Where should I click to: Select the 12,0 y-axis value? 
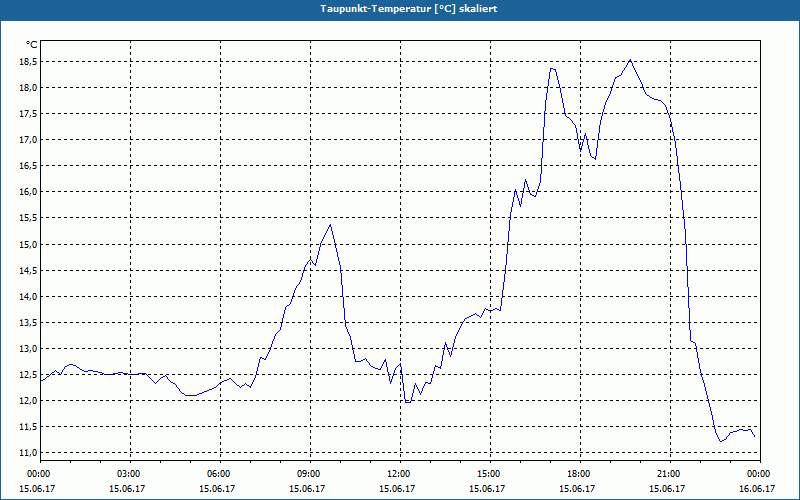(x=29, y=401)
